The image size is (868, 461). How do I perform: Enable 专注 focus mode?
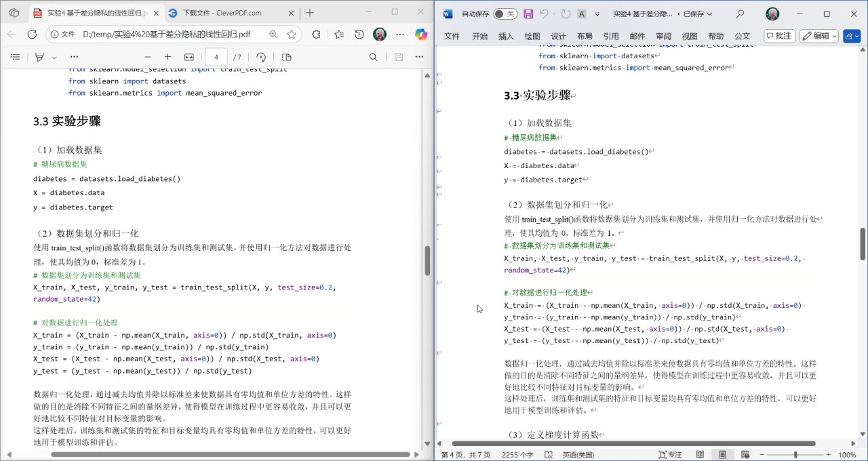[x=669, y=455]
